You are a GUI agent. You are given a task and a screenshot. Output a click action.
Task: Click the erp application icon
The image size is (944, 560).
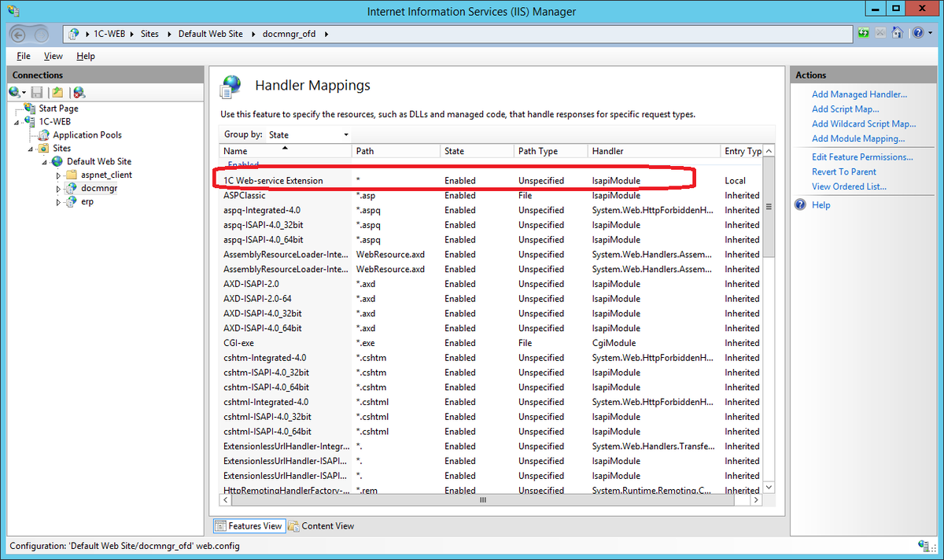coord(71,201)
